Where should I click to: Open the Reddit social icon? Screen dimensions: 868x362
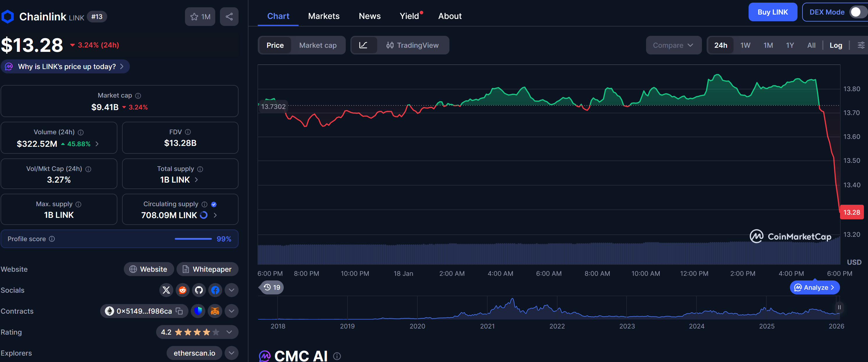tap(183, 290)
